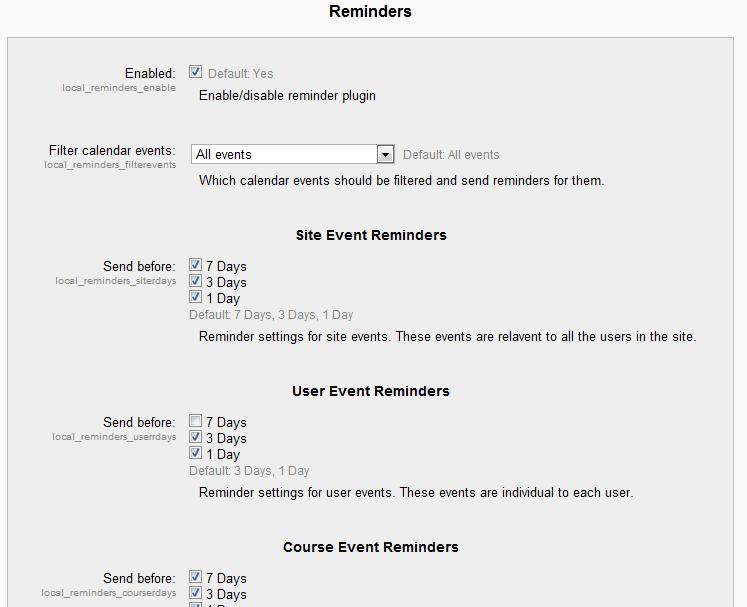
Task: Click the User Event Reminders heading
Action: tap(371, 391)
